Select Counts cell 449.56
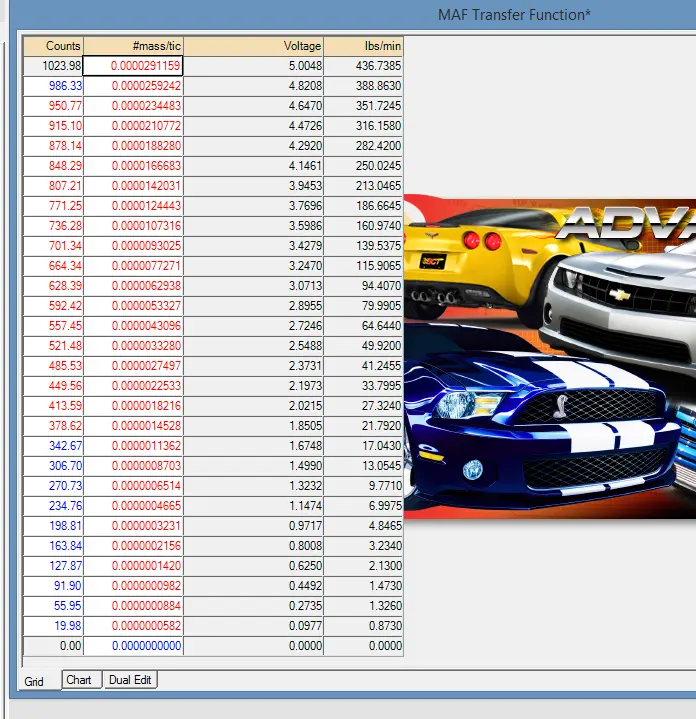 pyautogui.click(x=53, y=387)
